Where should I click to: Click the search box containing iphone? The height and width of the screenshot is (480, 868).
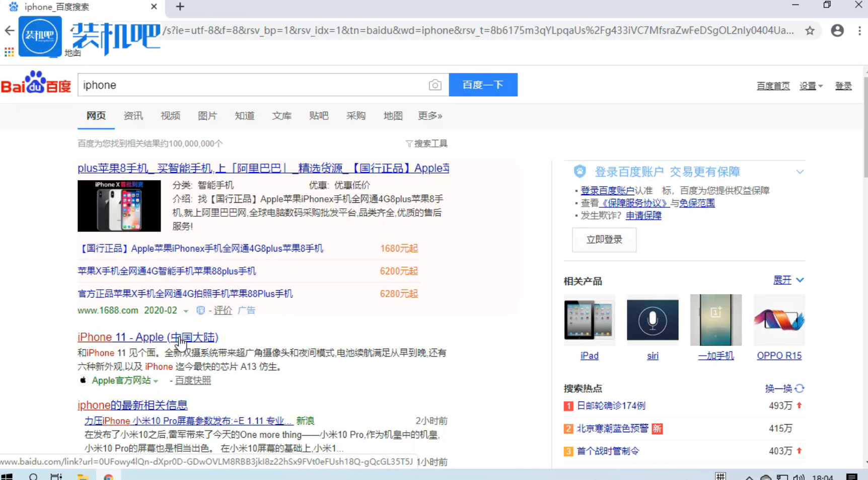tap(252, 85)
